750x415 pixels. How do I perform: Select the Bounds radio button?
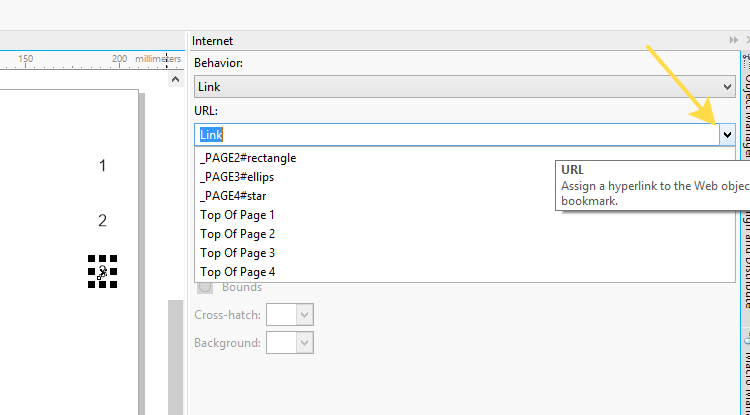point(206,287)
